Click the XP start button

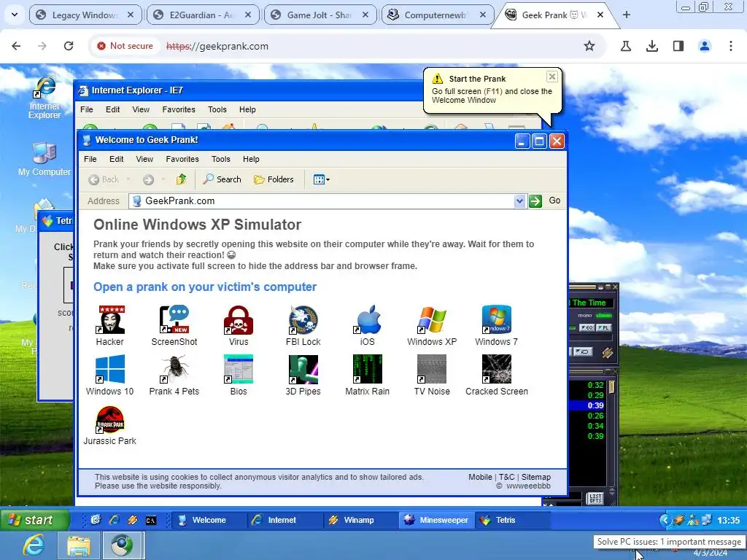(35, 519)
